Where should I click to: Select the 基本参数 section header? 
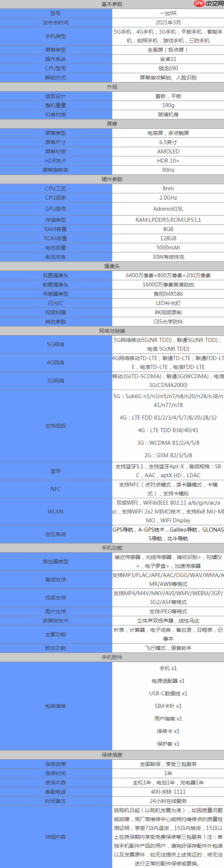112,4
